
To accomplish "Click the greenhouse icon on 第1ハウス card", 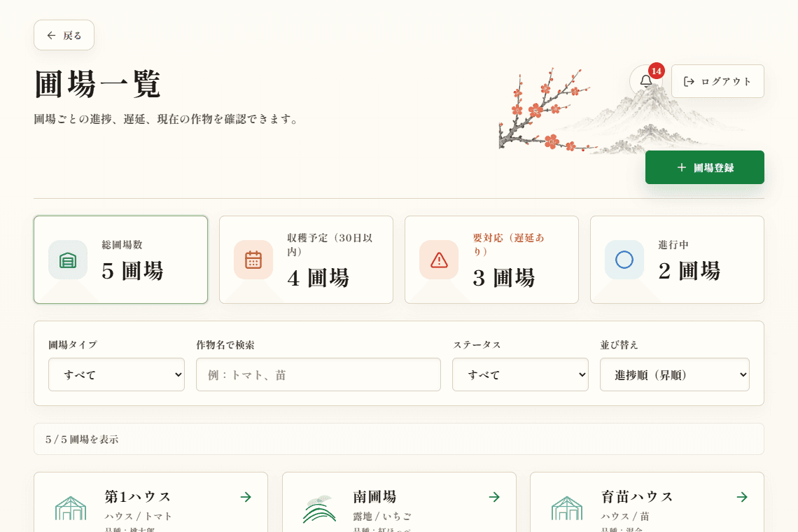I will (x=71, y=508).
